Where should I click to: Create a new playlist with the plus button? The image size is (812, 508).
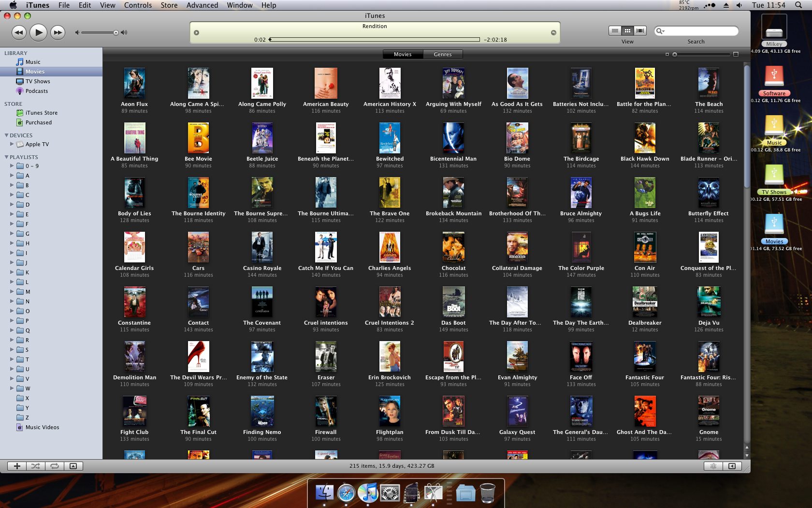(x=16, y=466)
